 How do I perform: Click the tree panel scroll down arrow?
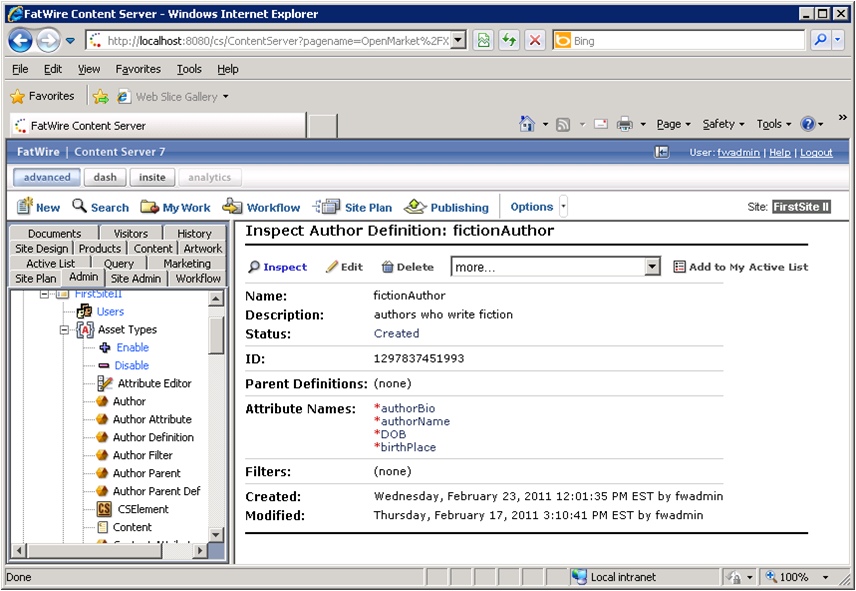(x=216, y=535)
